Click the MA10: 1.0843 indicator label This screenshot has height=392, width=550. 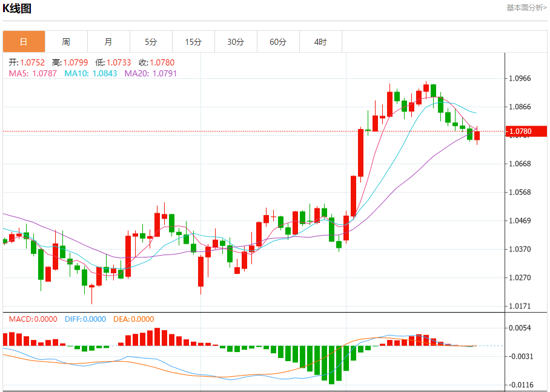[x=90, y=73]
